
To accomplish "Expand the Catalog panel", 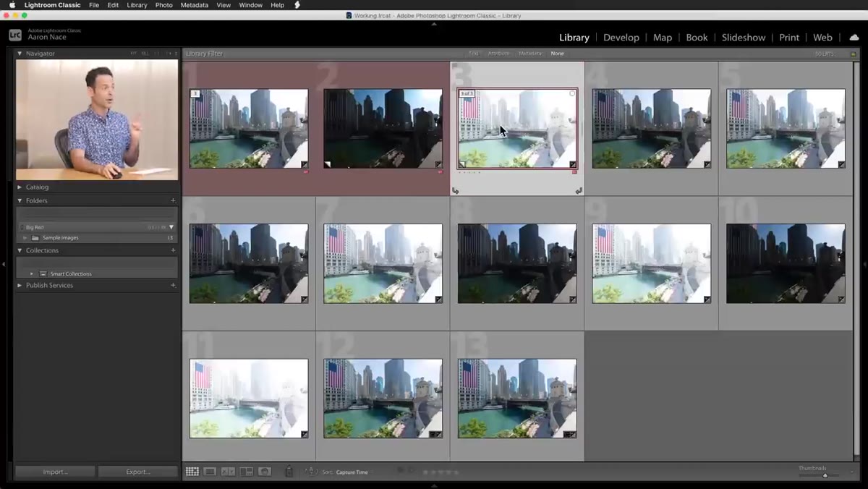I will click(20, 187).
